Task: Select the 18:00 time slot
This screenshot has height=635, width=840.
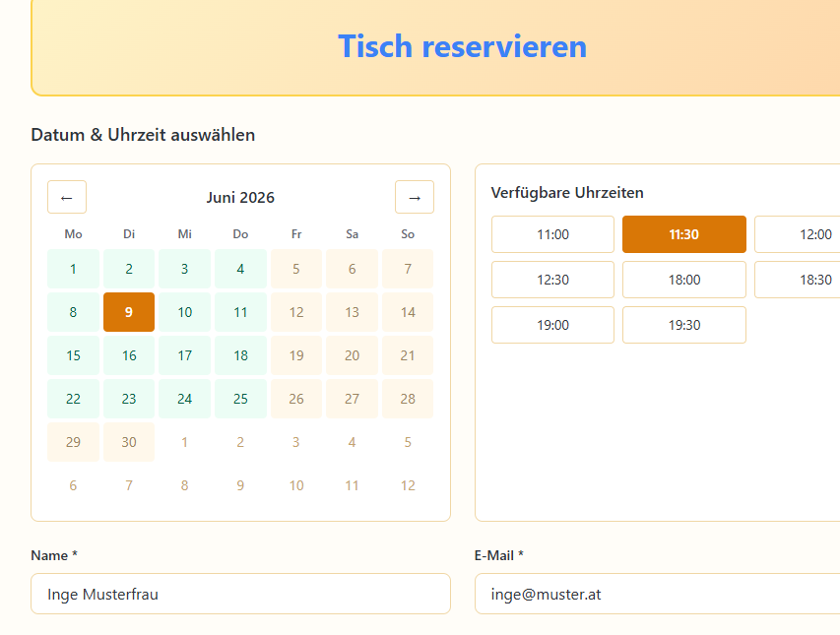Action: pos(684,280)
